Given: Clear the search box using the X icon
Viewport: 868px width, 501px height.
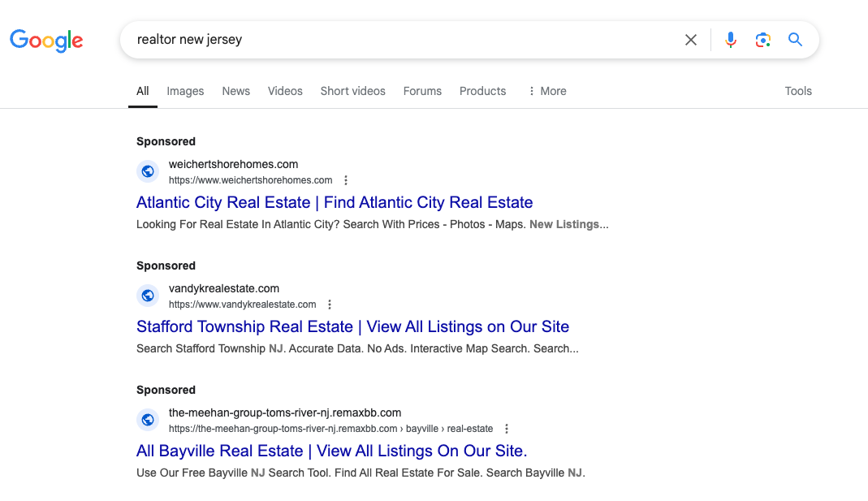Looking at the screenshot, I should [690, 39].
